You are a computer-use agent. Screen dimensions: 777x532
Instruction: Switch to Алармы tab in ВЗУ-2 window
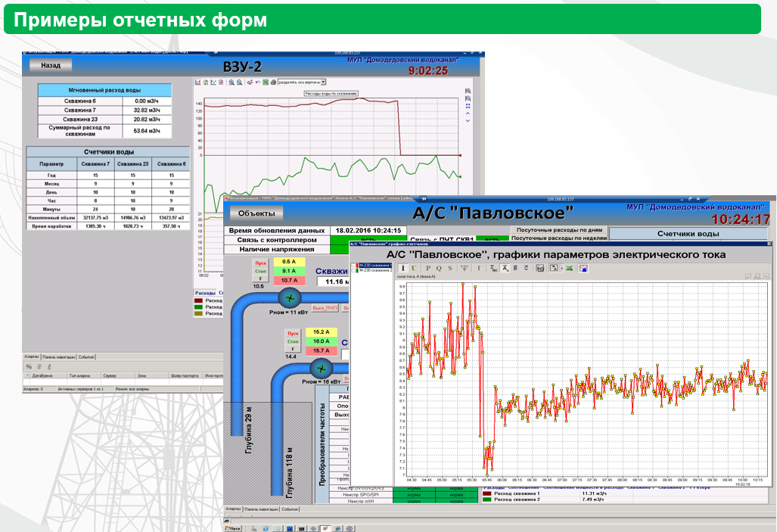click(31, 356)
